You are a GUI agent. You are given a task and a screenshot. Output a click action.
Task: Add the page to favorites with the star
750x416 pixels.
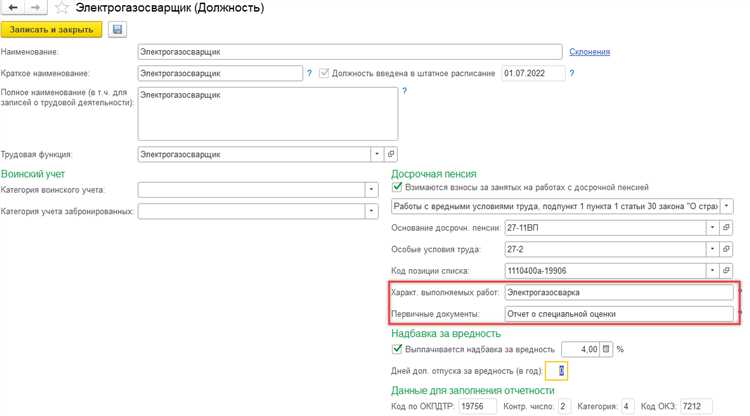tap(60, 9)
